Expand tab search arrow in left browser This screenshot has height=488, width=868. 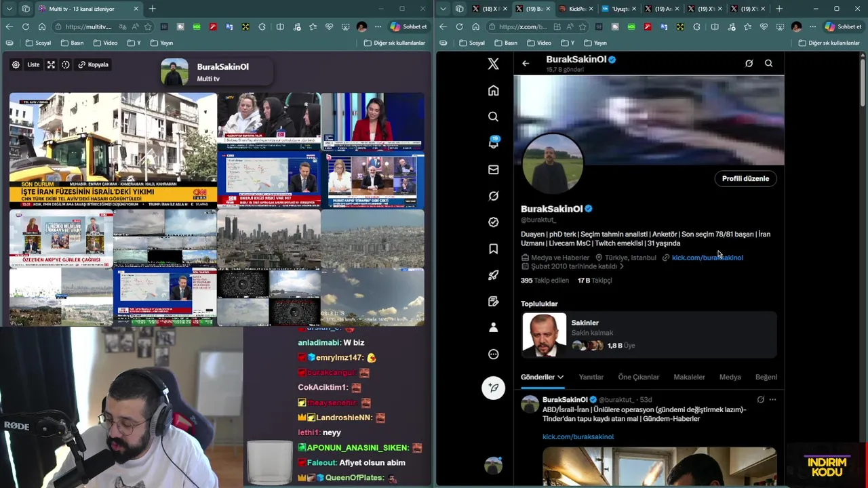tap(9, 9)
